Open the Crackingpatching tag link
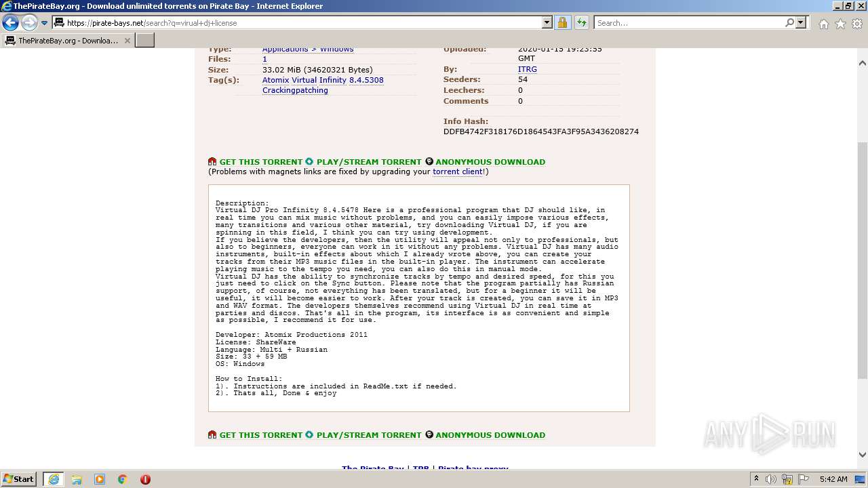 click(295, 90)
